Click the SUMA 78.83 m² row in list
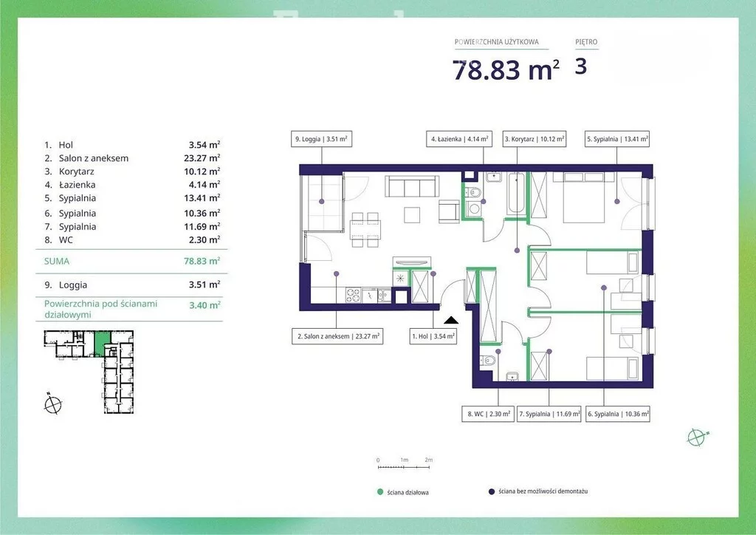This screenshot has width=756, height=535. tap(133, 261)
